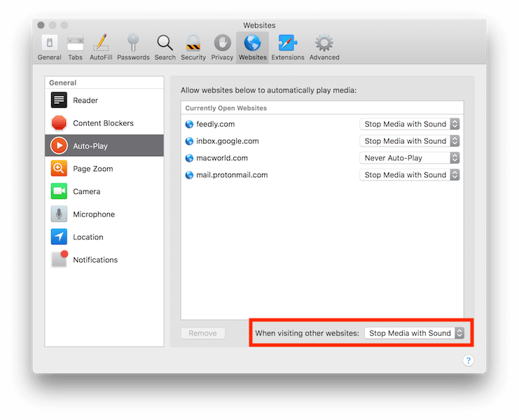Select the red Content Blockers icon
The height and width of the screenshot is (420, 519).
(x=59, y=123)
